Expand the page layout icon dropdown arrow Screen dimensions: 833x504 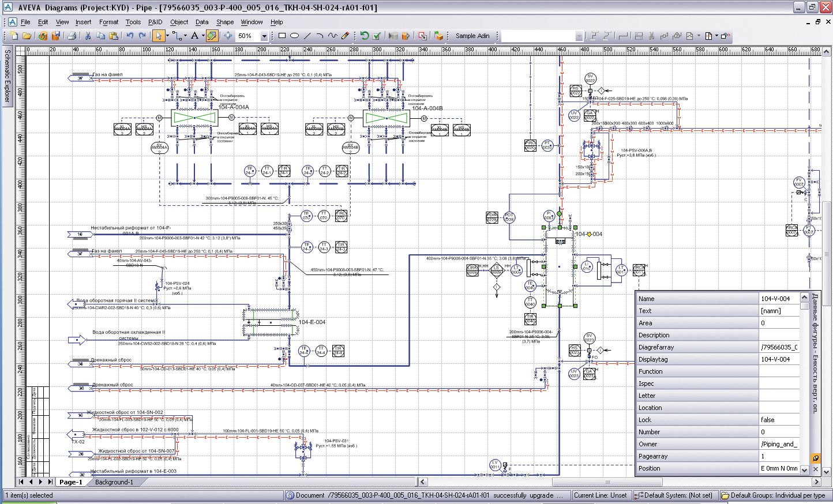click(716, 36)
